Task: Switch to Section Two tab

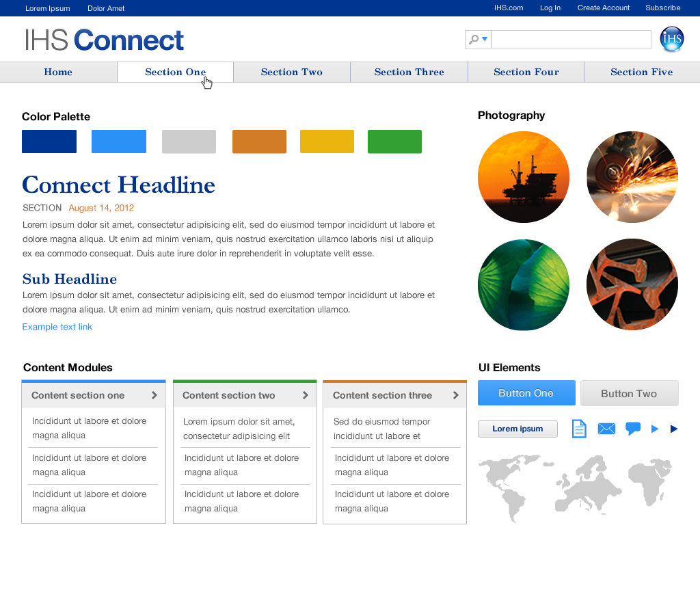Action: click(x=291, y=72)
